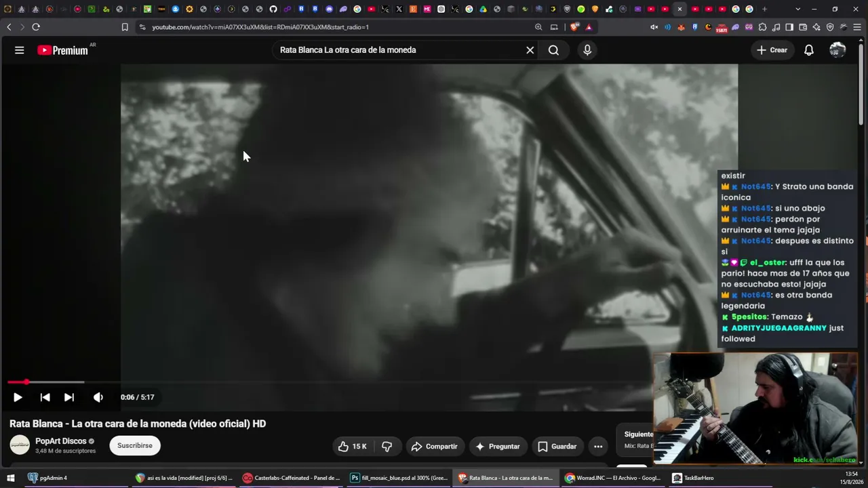Go forward in the browser
868x488 pixels.
click(x=22, y=27)
